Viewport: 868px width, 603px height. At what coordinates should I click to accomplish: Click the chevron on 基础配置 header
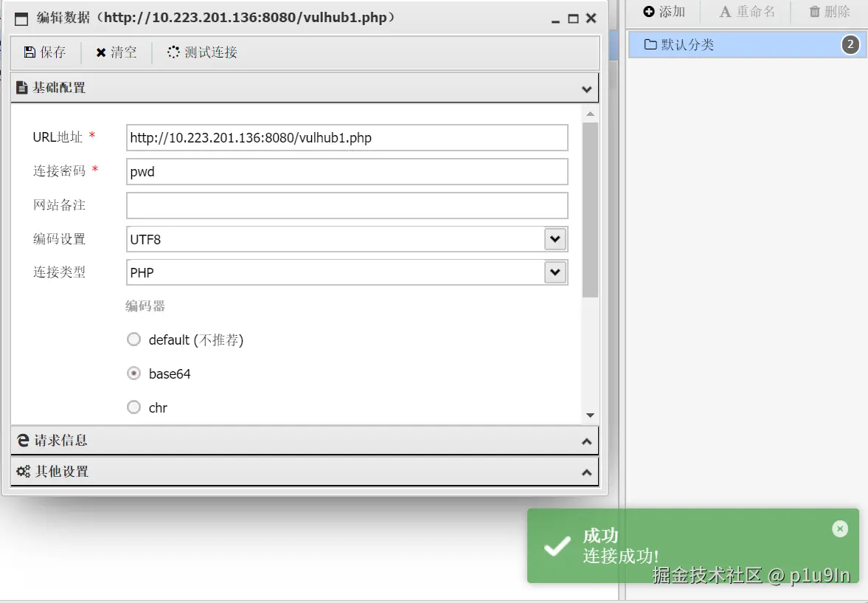[x=587, y=89]
